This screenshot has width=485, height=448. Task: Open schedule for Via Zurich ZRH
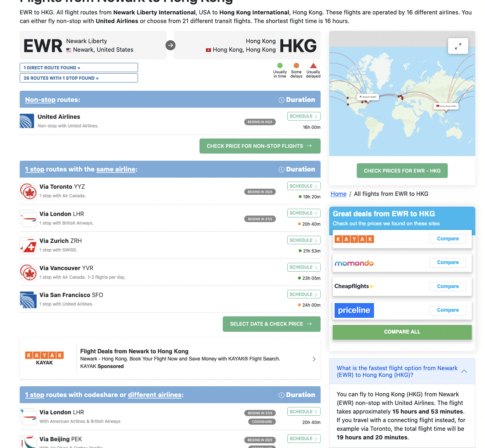(x=304, y=240)
